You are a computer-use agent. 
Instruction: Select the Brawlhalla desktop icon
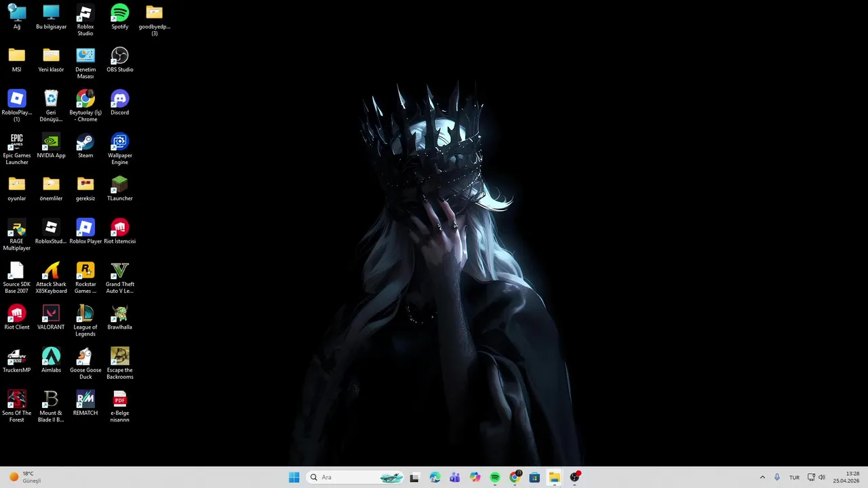pos(120,317)
